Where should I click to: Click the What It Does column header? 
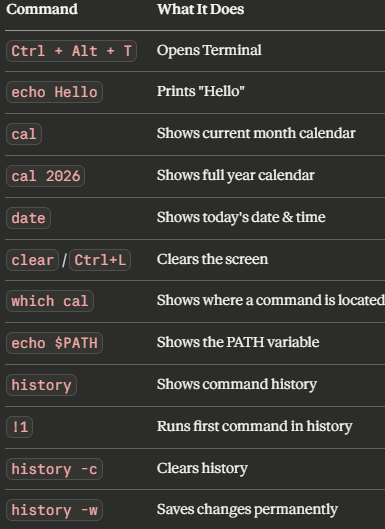pos(200,9)
